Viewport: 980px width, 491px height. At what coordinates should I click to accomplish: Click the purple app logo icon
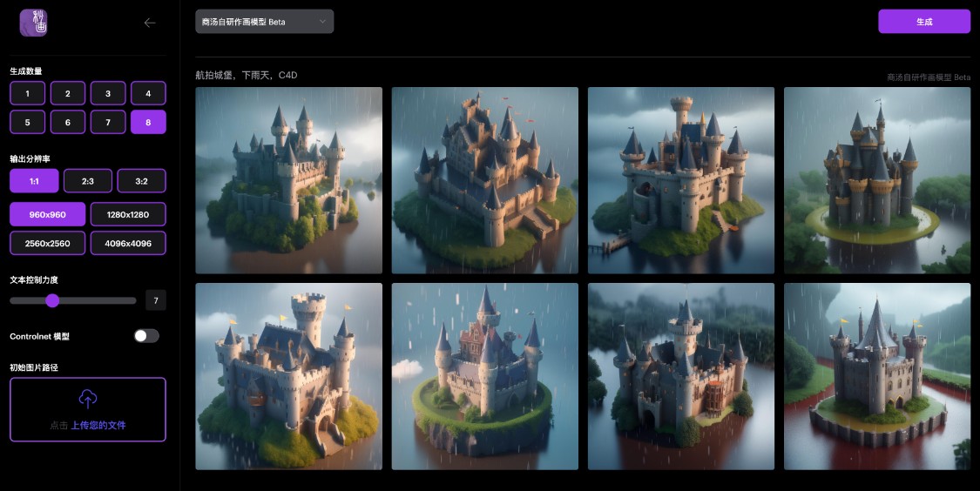click(33, 23)
